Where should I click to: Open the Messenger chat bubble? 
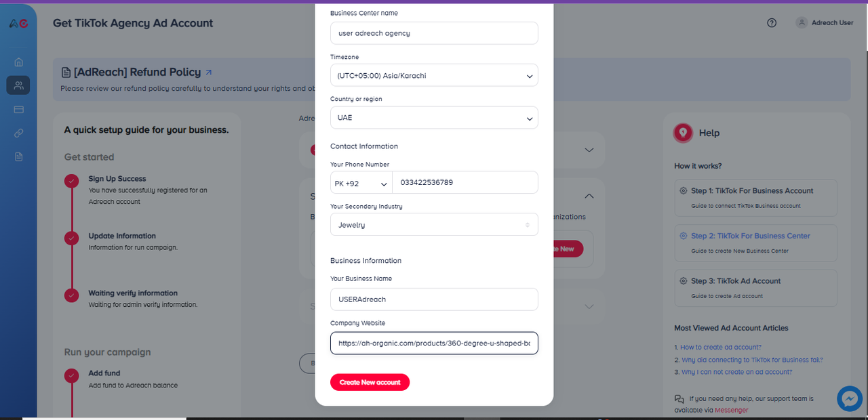[849, 399]
